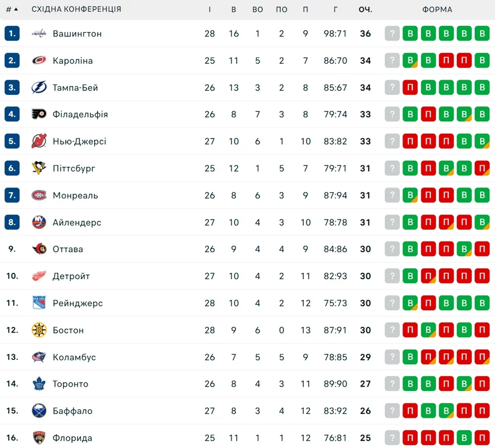Open the Pittsburgh Penguins logo
The image size is (495, 448).
pyautogui.click(x=39, y=168)
